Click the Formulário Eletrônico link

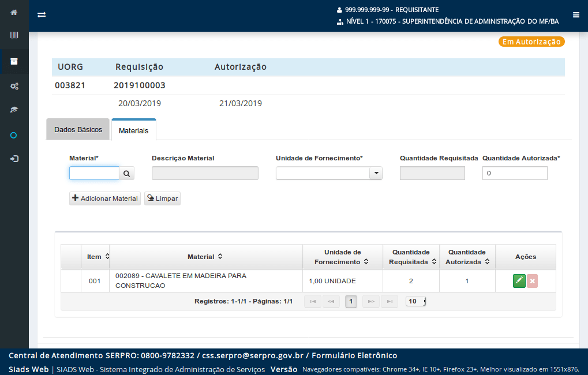point(354,355)
